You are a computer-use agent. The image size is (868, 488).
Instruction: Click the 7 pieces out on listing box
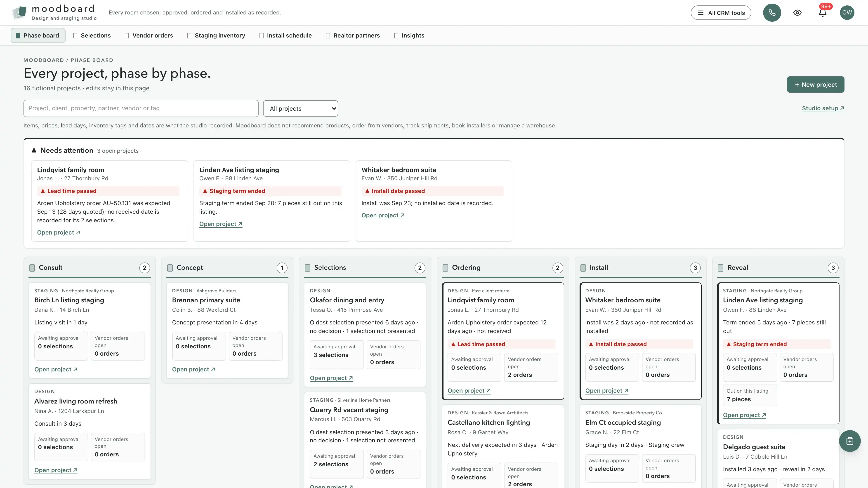[750, 395]
